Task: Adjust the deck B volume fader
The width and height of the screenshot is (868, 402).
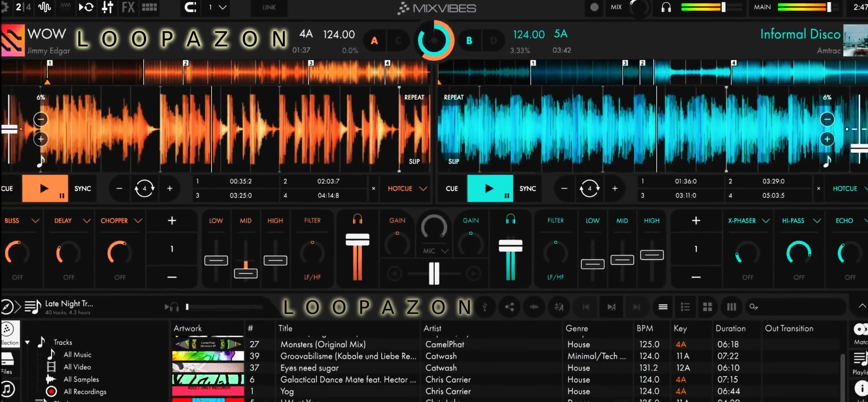Action: pos(510,246)
